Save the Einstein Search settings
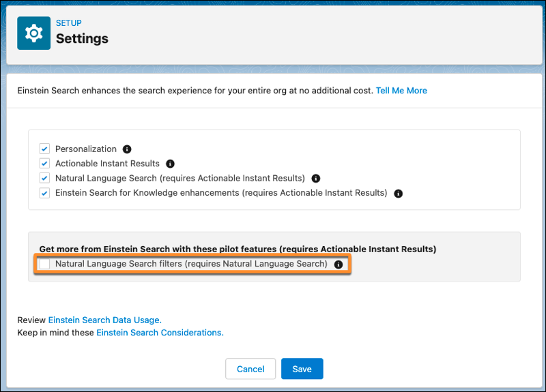The image size is (546, 392). (302, 369)
